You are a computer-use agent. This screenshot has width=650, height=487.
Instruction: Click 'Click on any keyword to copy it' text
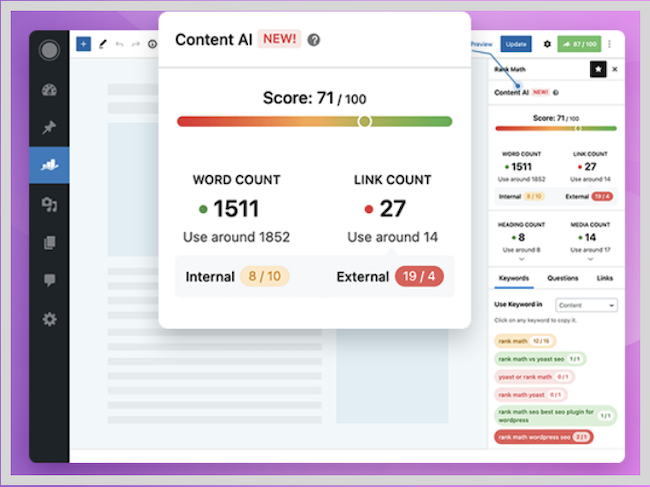tap(535, 320)
